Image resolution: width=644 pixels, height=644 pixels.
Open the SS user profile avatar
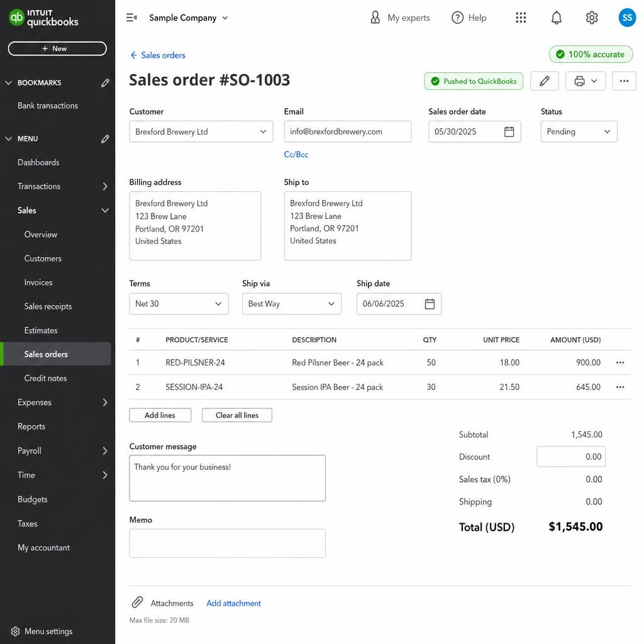tap(627, 18)
